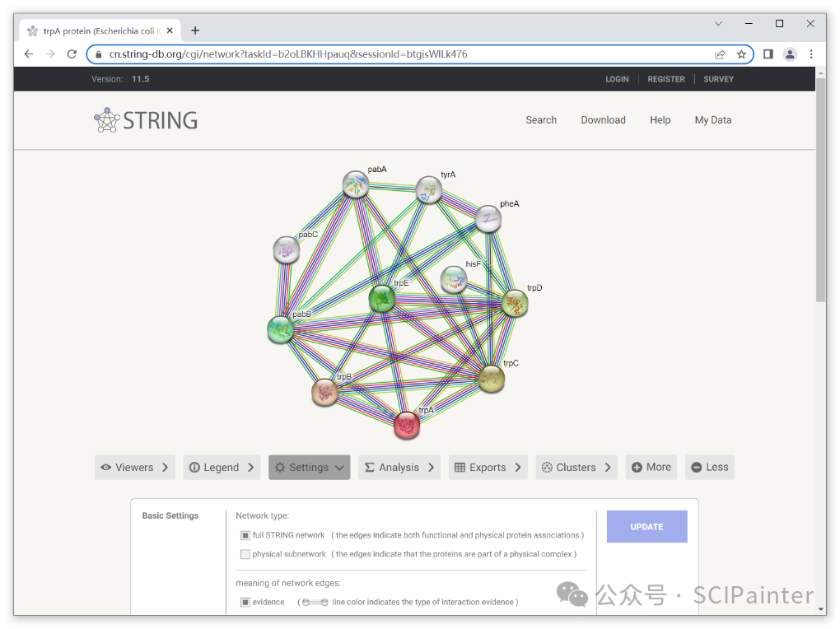Open the Download menu item

coord(603,120)
